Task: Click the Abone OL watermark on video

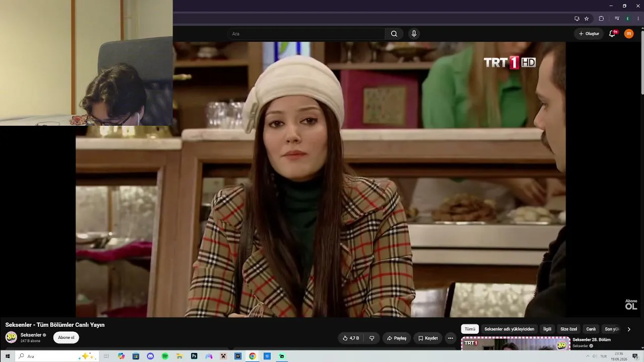Action: (631, 304)
